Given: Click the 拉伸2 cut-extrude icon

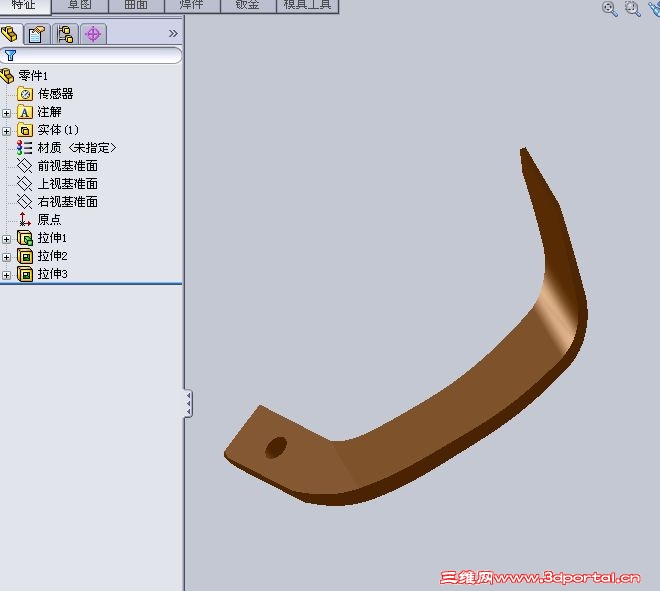Looking at the screenshot, I should (25, 256).
